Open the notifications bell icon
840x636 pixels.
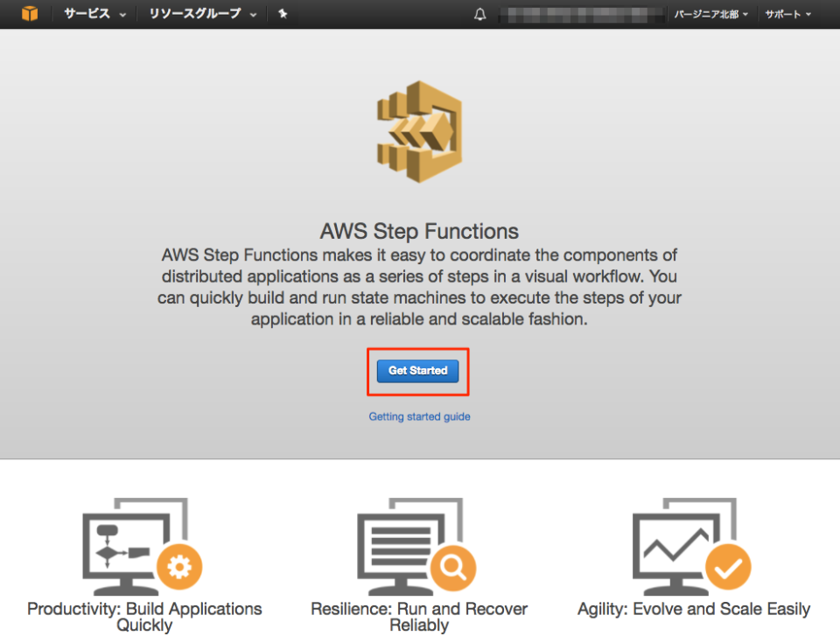(x=479, y=14)
